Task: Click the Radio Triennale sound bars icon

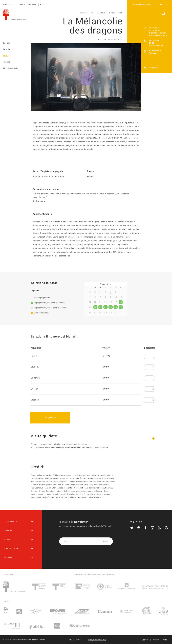Action: coord(39,5)
